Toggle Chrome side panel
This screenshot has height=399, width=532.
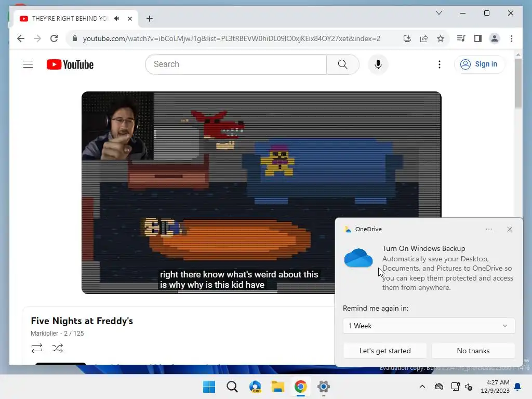point(478,38)
